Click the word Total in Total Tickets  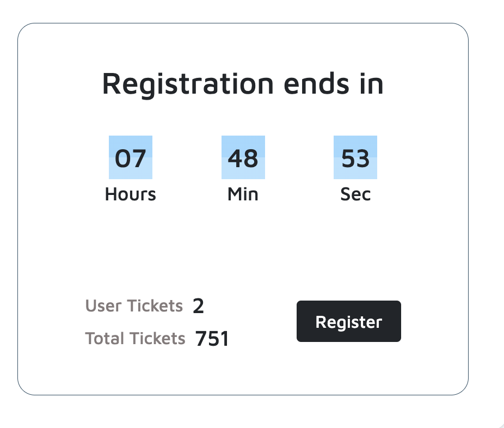click(x=104, y=339)
